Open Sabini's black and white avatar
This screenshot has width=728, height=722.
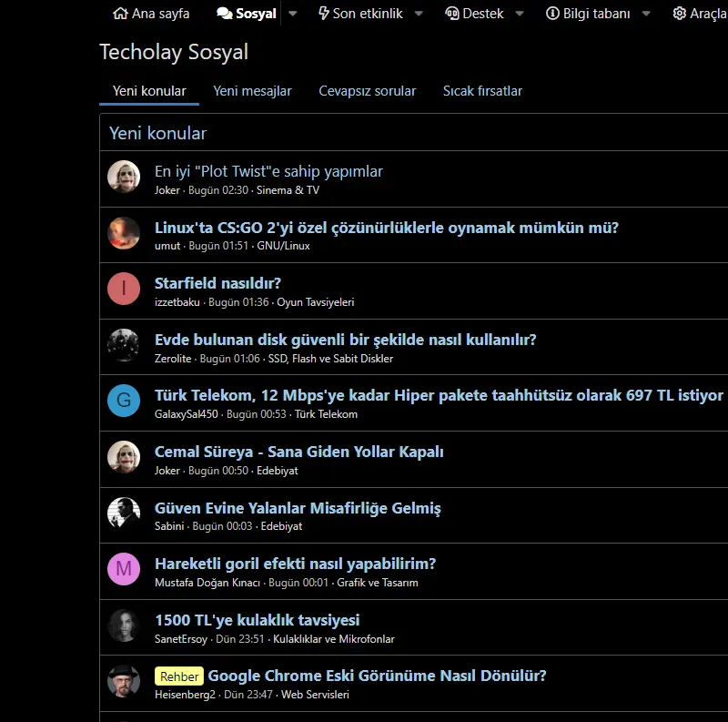click(x=124, y=513)
